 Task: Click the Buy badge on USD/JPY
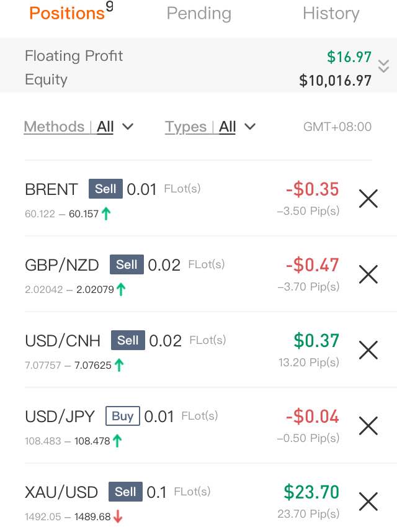[123, 416]
